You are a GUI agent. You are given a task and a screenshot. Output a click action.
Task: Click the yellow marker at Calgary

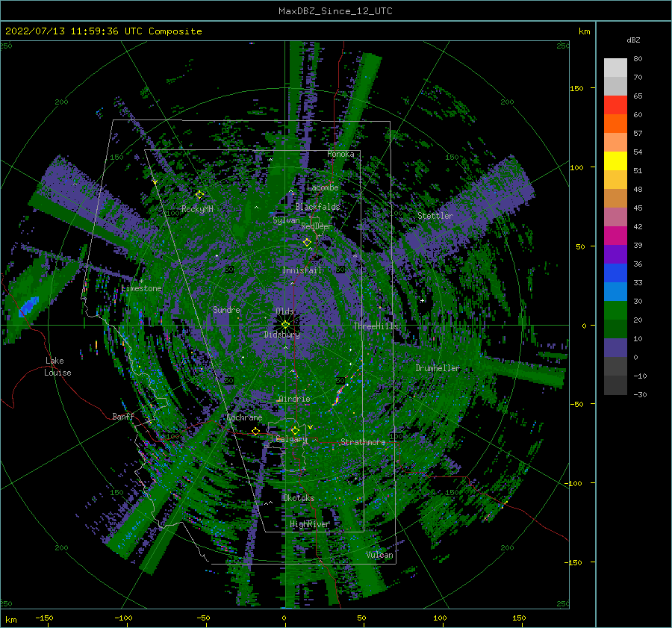coord(295,430)
